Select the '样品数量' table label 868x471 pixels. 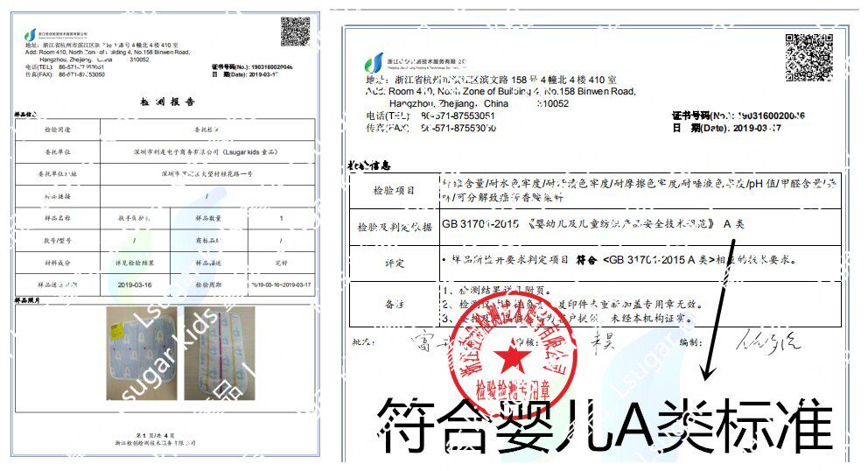(x=209, y=218)
